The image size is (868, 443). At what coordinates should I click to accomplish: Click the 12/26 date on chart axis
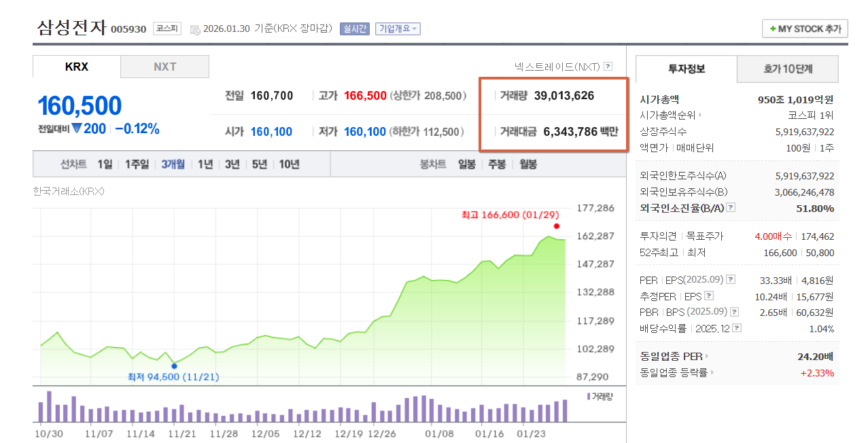click(x=382, y=433)
